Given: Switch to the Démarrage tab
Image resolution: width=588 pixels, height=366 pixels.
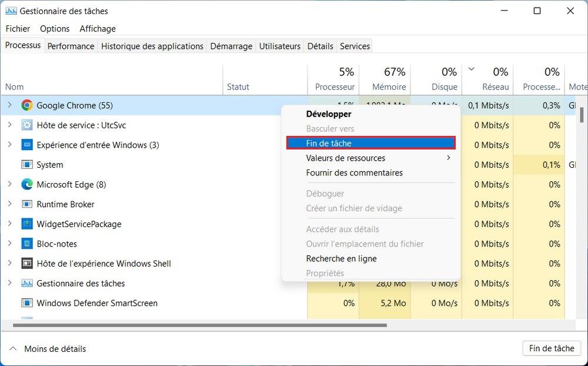Looking at the screenshot, I should tap(231, 46).
